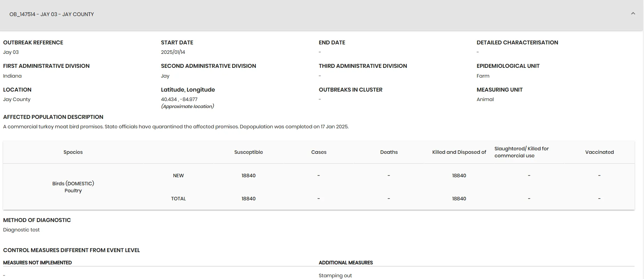This screenshot has height=279, width=644.
Task: Click the ADDITIONAL MEASURES label
Action: coord(346,263)
